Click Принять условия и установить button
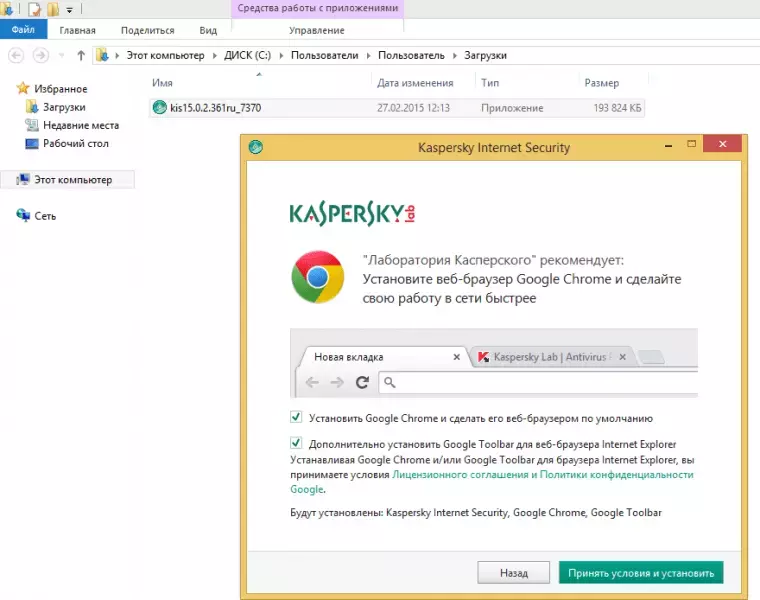 (641, 573)
